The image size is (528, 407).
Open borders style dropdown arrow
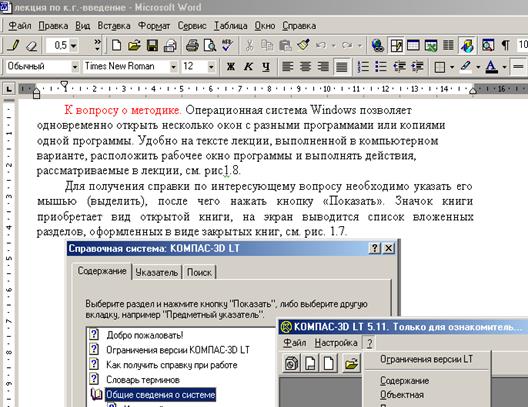tap(452, 67)
